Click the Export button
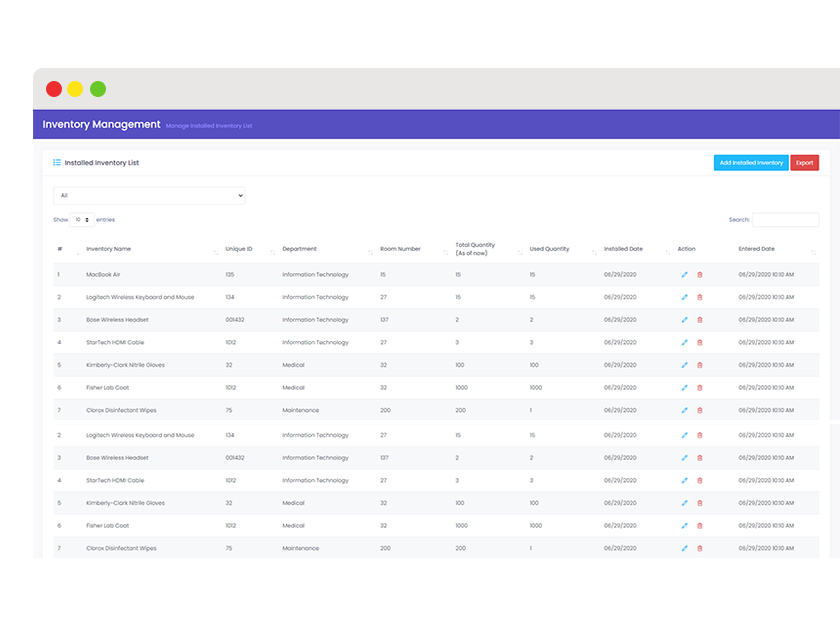Image resolution: width=840 pixels, height=640 pixels. click(x=805, y=162)
